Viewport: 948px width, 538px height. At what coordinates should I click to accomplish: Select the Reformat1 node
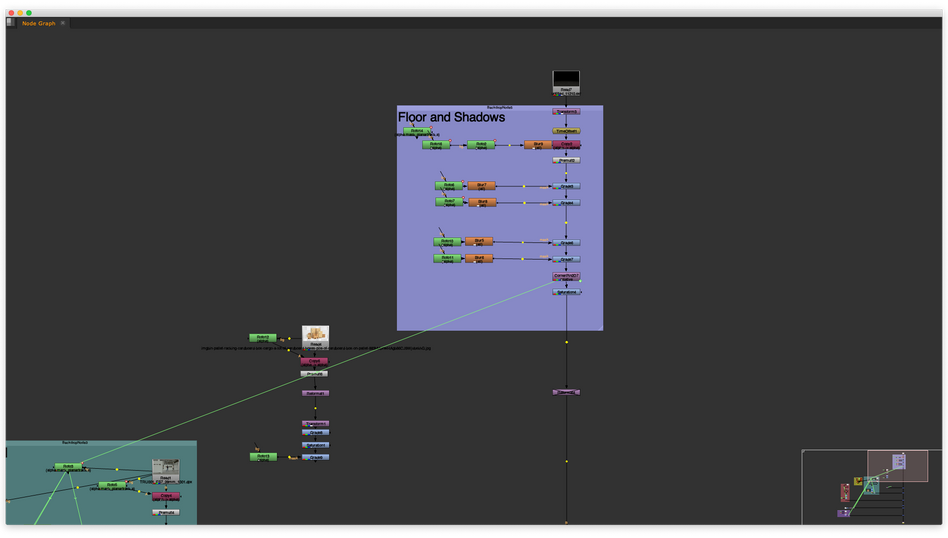pyautogui.click(x=316, y=394)
